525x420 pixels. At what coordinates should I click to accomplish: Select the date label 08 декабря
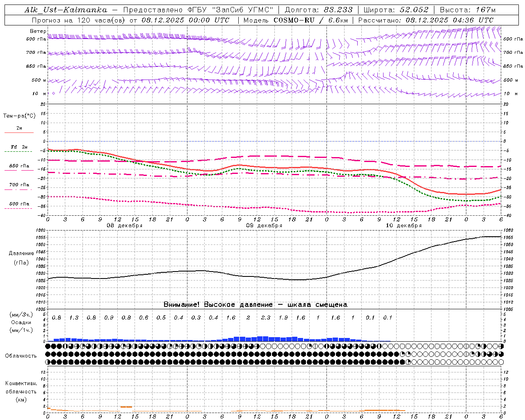coord(125,225)
